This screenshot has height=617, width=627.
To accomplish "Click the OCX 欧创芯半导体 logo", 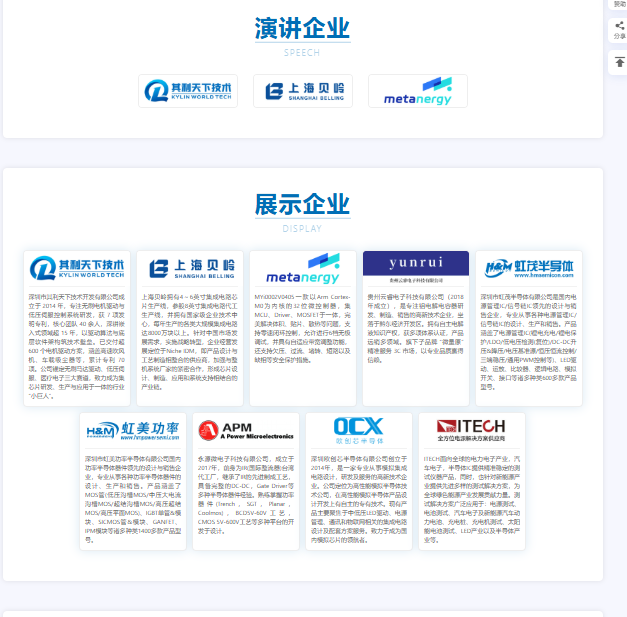I will (x=359, y=431).
